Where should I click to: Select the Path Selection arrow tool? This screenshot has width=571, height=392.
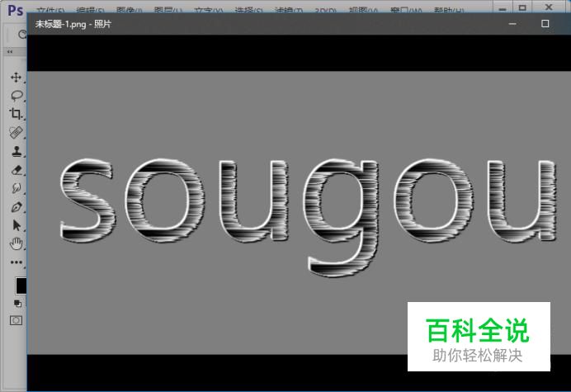pos(17,225)
